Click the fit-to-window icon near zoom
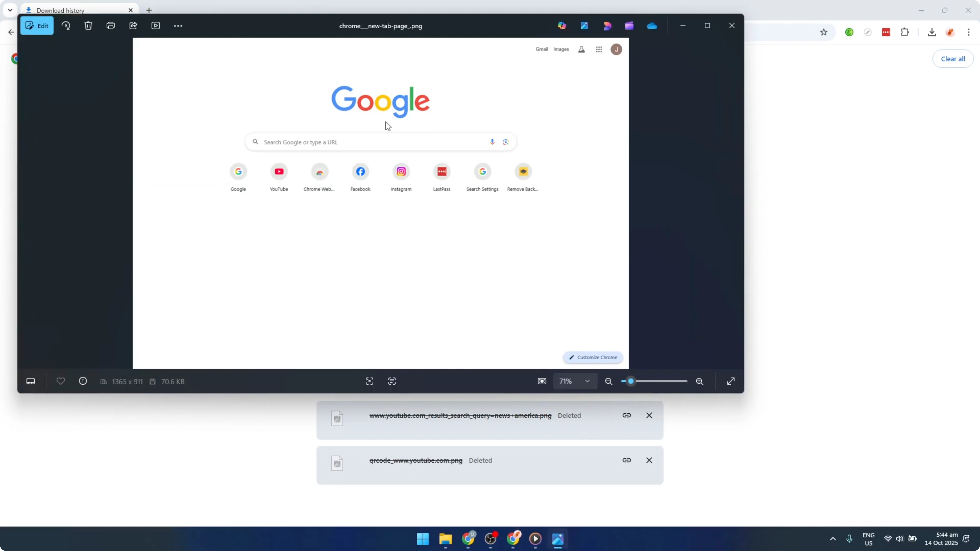The image size is (980, 551). click(x=542, y=381)
